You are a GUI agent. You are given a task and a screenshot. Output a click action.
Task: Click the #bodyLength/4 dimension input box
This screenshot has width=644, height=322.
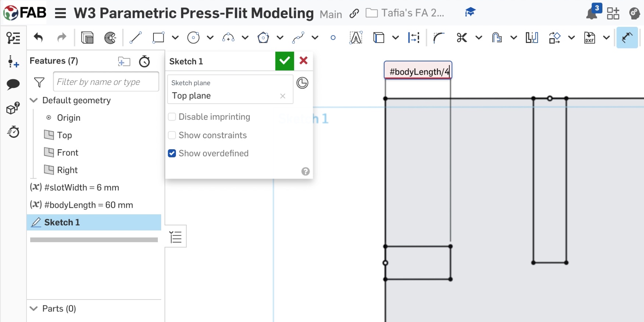[x=418, y=70]
